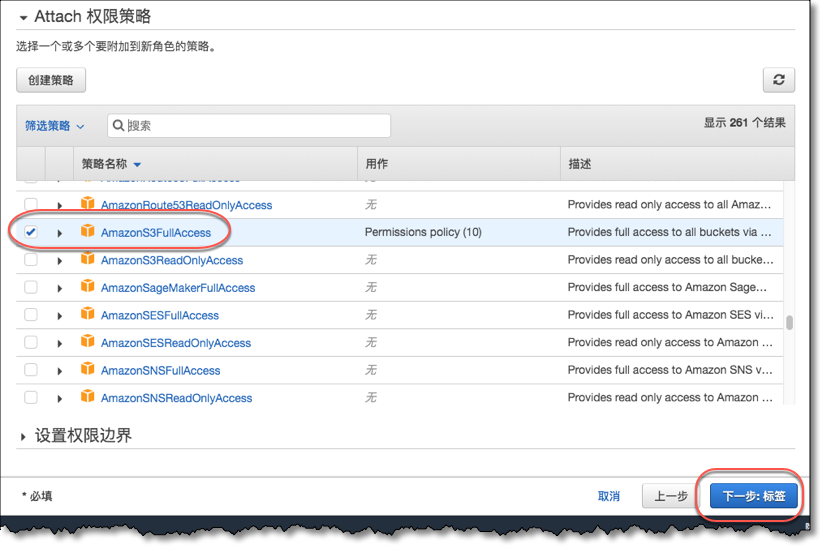
Task: Click description Provides read only access to all Amaz…
Action: [x=669, y=204]
